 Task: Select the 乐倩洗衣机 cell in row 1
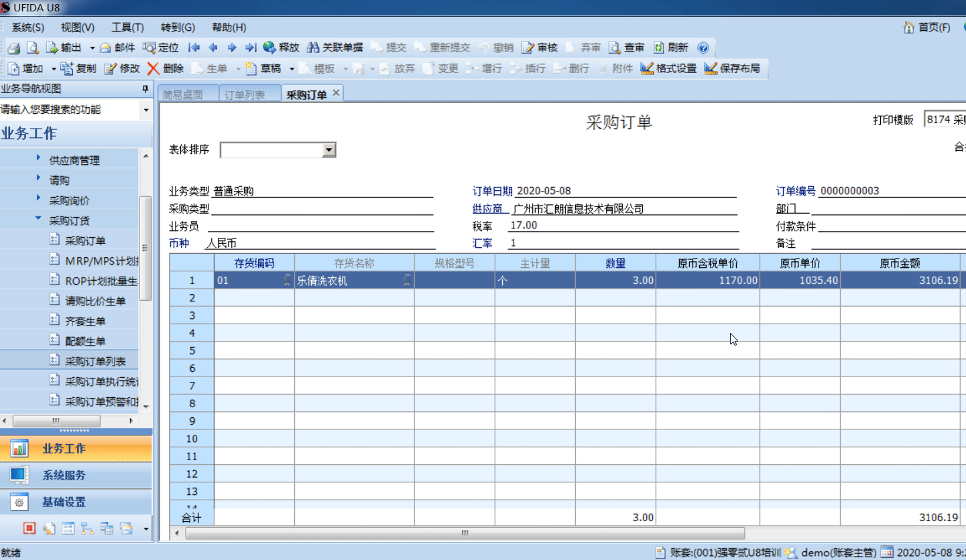pyautogui.click(x=355, y=281)
